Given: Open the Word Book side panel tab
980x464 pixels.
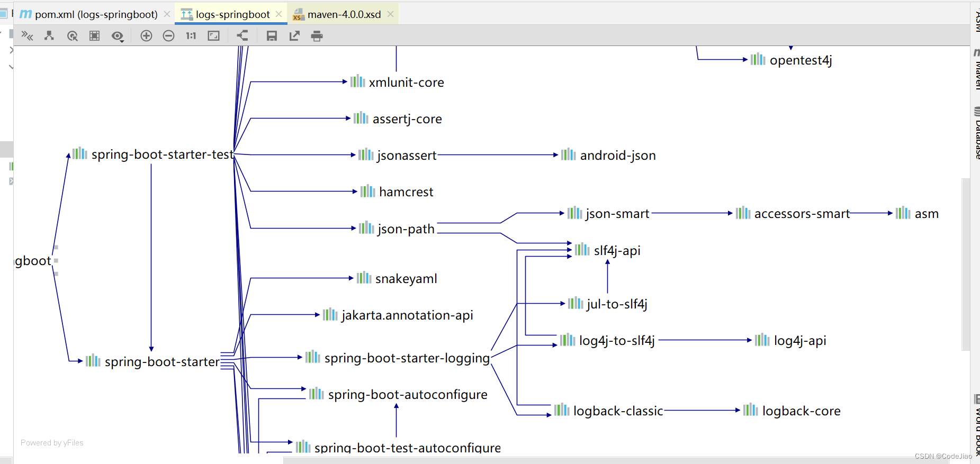Looking at the screenshot, I should 976,425.
